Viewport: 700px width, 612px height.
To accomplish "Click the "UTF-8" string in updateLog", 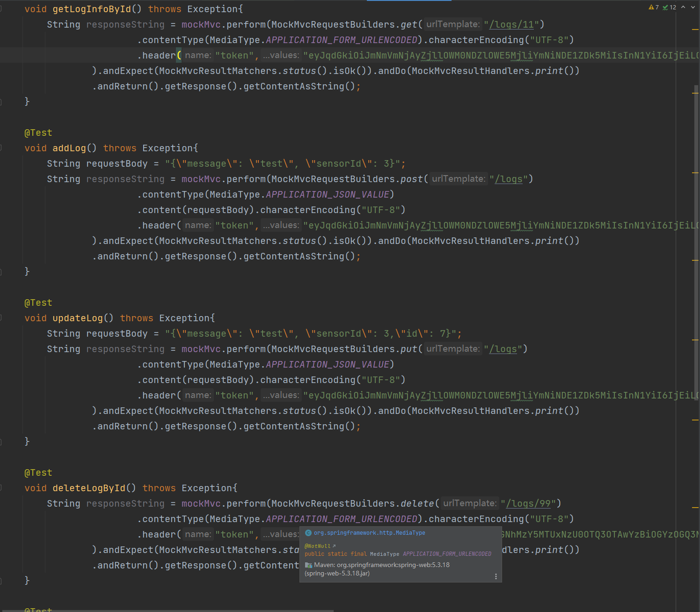I will [x=381, y=380].
